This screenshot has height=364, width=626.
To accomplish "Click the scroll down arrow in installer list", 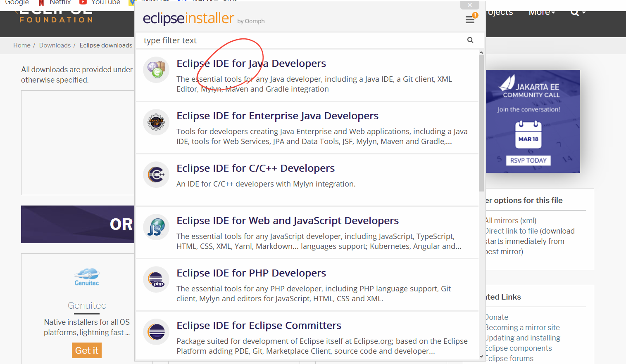I will (481, 357).
